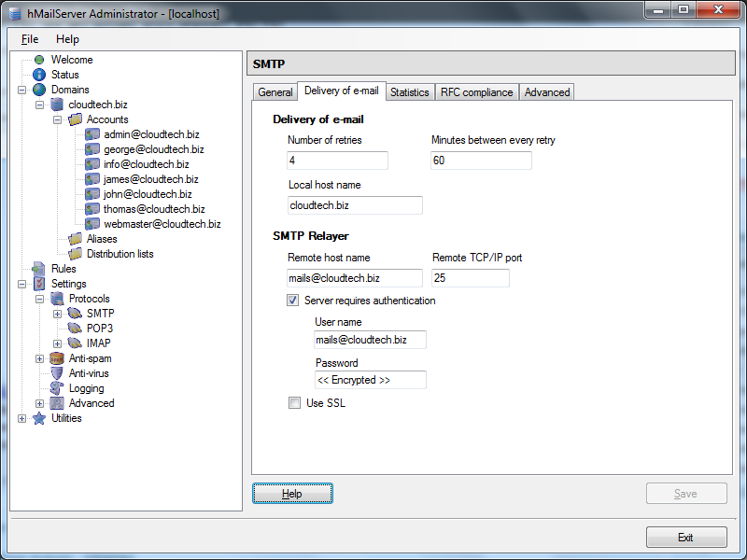The image size is (747, 560).
Task: Select the 'Anti-virus' tree label
Action: click(x=89, y=373)
